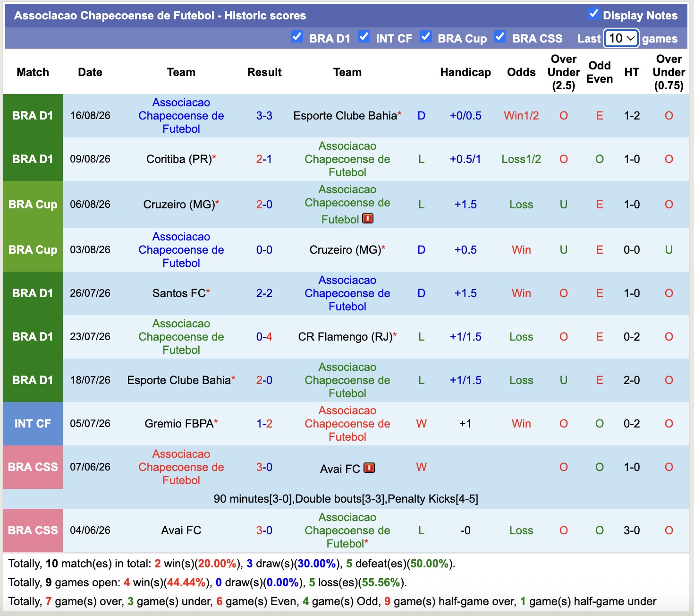Click the Loss1/2 odds result
This screenshot has height=616, width=694.
pyautogui.click(x=521, y=159)
